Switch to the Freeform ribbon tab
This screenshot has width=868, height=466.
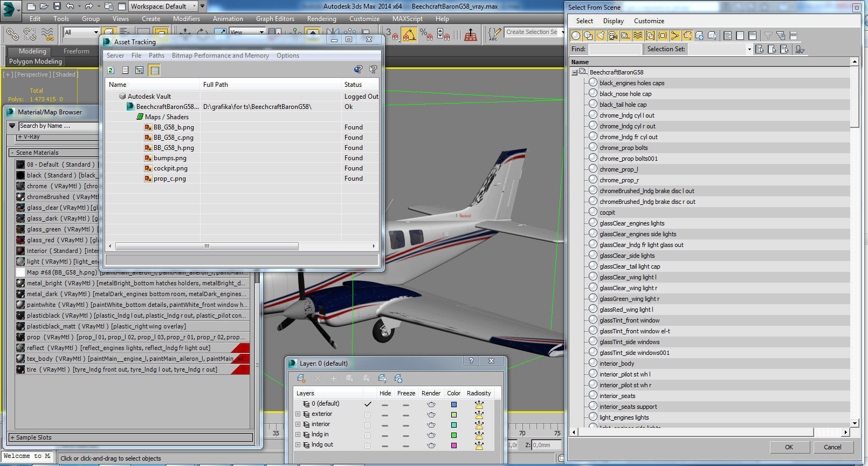pos(77,51)
